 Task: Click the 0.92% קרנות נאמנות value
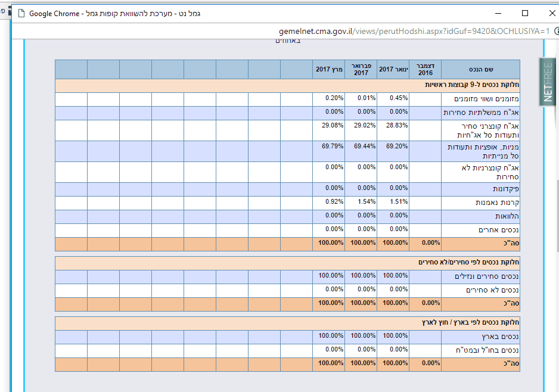(x=334, y=202)
